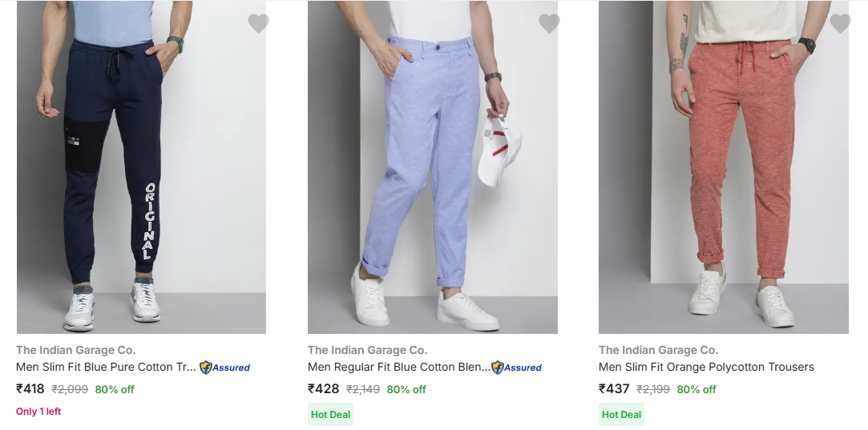Screen dimensions: 868x430
Task: Click Assured badge on Blue Cotton Blend trousers
Action: pyautogui.click(x=517, y=368)
